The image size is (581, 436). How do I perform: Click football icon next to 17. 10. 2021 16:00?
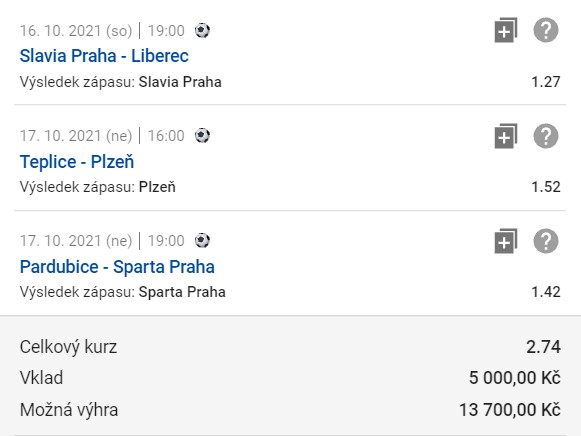coord(202,136)
